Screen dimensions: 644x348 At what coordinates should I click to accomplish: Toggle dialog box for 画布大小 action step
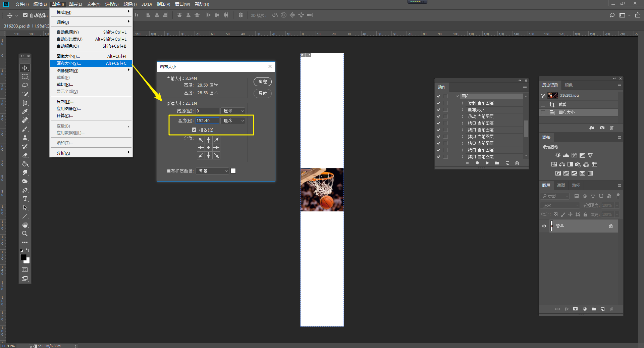tap(445, 110)
